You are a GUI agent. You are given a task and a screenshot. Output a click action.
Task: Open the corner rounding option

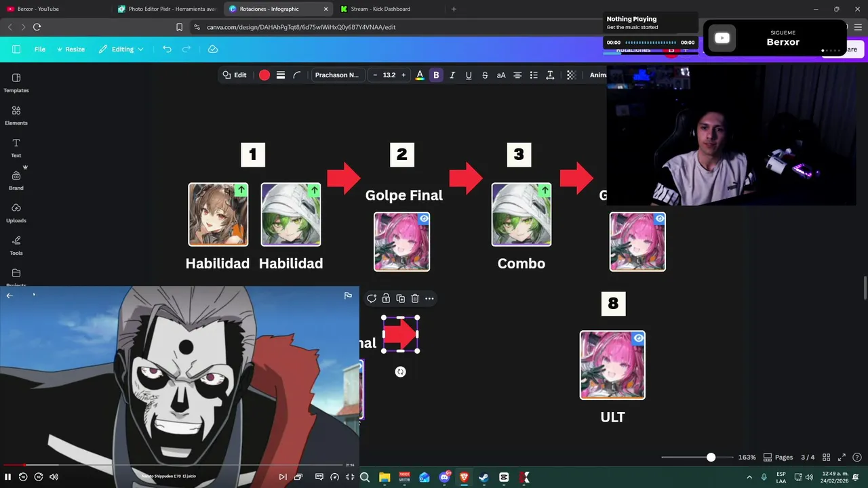297,75
